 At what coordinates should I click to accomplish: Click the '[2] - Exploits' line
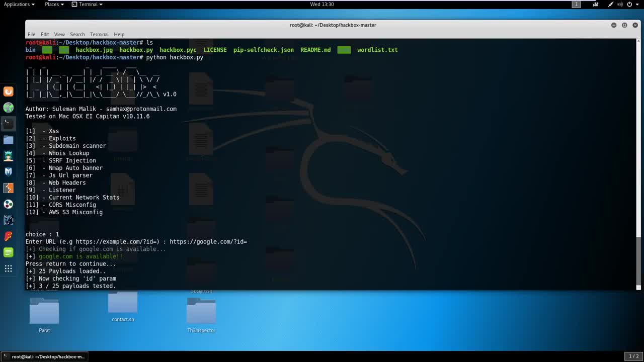pyautogui.click(x=51, y=138)
